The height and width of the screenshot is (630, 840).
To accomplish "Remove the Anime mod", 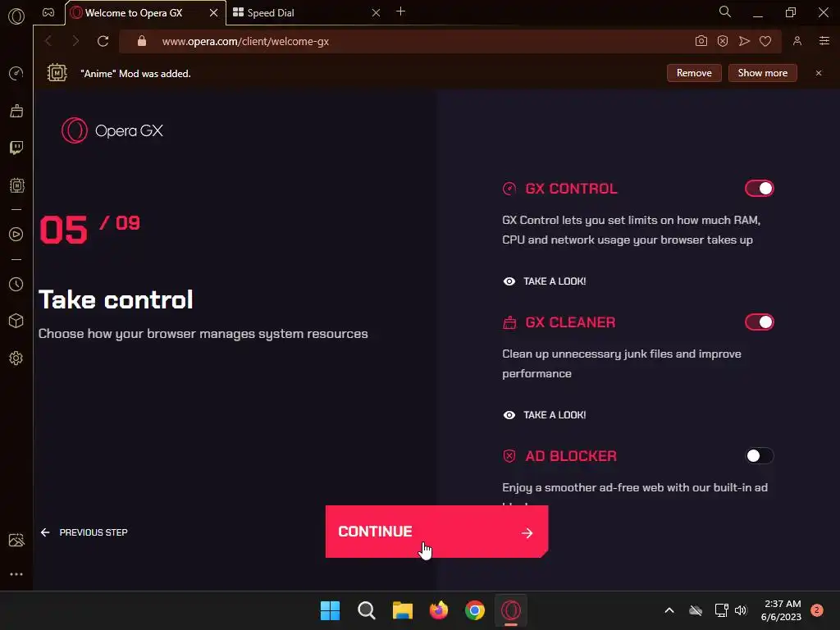I will [x=694, y=73].
